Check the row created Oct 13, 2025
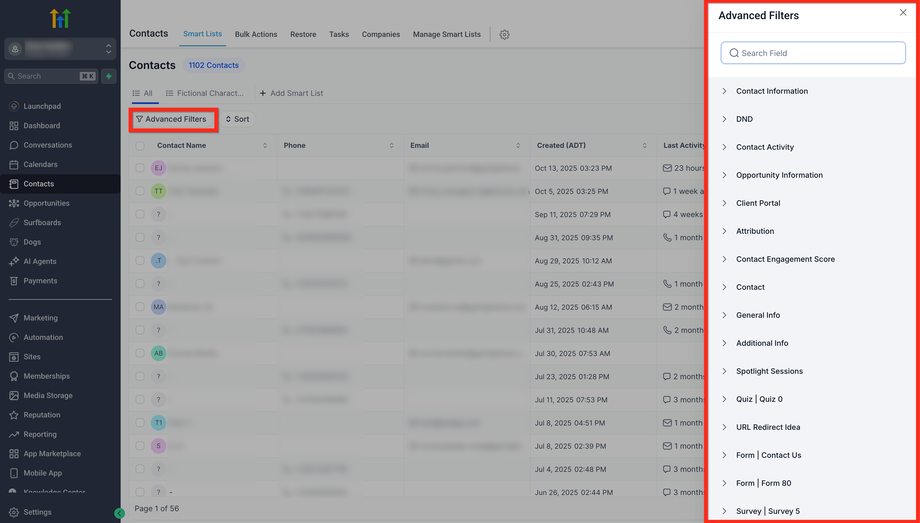Screen dimensions: 920x523 (x=140, y=168)
